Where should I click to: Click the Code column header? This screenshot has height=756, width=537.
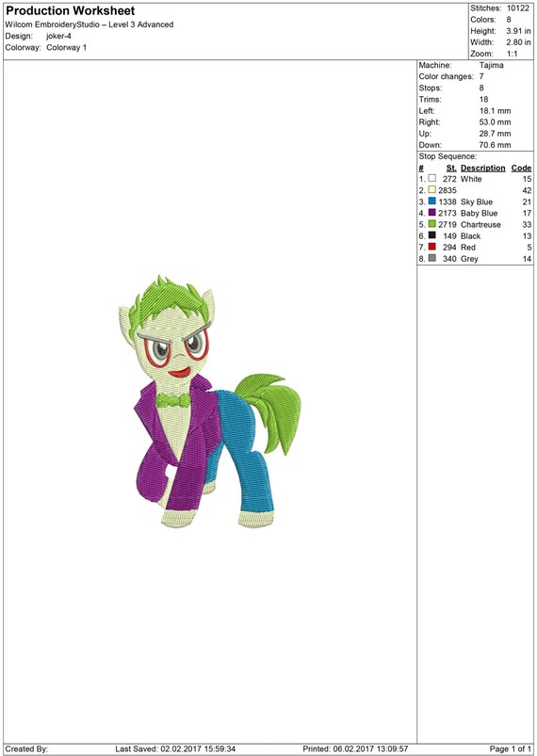pyautogui.click(x=522, y=168)
